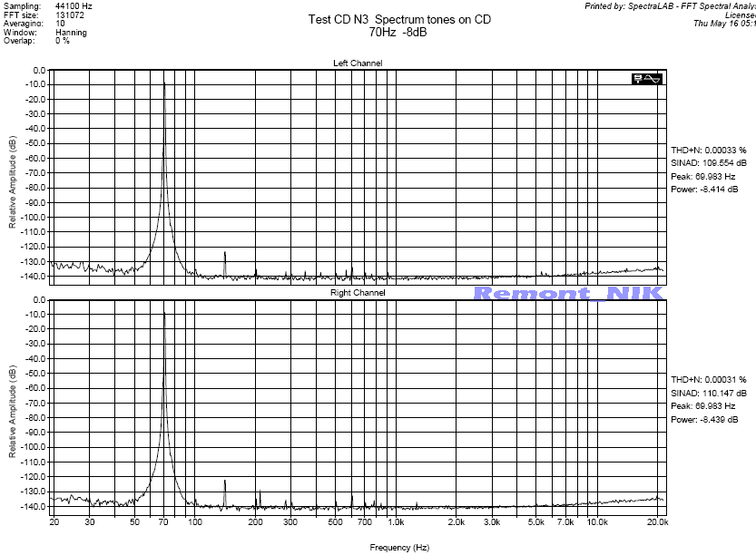756x555 pixels.
Task: Click the Test CD N3 title text
Action: 398,19
